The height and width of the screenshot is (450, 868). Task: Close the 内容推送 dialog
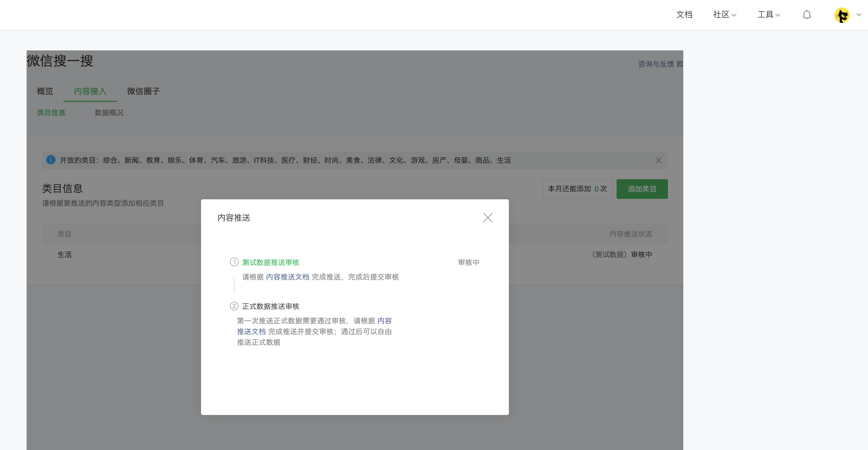pyautogui.click(x=487, y=218)
